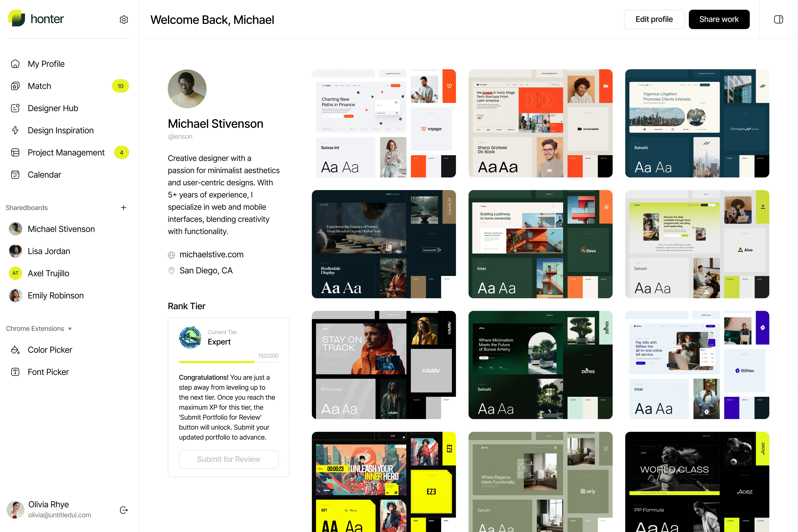Image resolution: width=798 pixels, height=532 pixels.
Task: Click the San Diego location pin icon
Action: (172, 270)
